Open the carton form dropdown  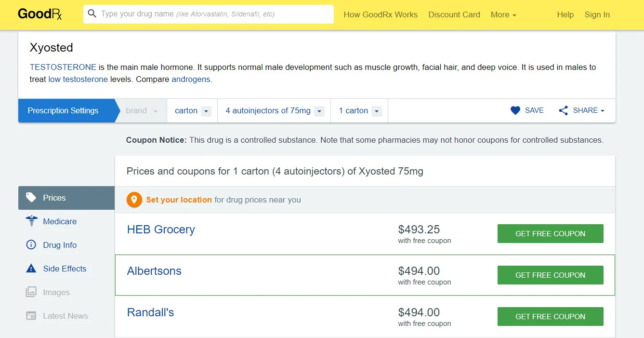pyautogui.click(x=192, y=111)
